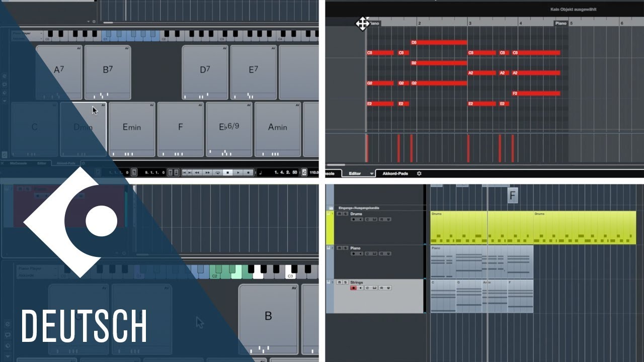Trigger the F chord pad
The width and height of the screenshot is (644, 362).
pos(181,129)
